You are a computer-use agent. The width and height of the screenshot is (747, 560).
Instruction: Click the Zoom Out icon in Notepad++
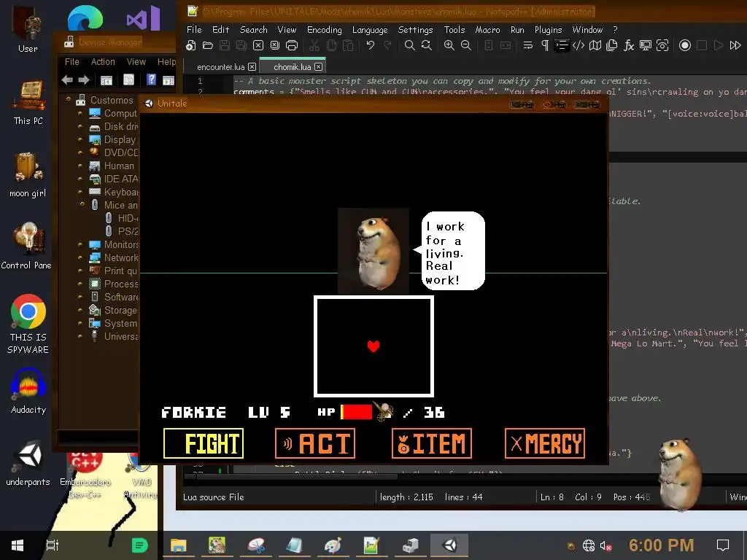coord(466,45)
